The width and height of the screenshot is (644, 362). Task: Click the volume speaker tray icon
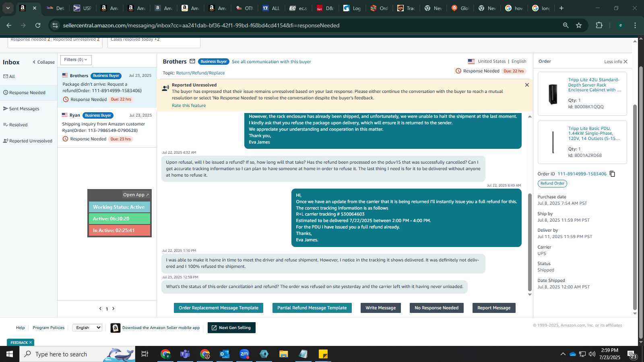592,354
